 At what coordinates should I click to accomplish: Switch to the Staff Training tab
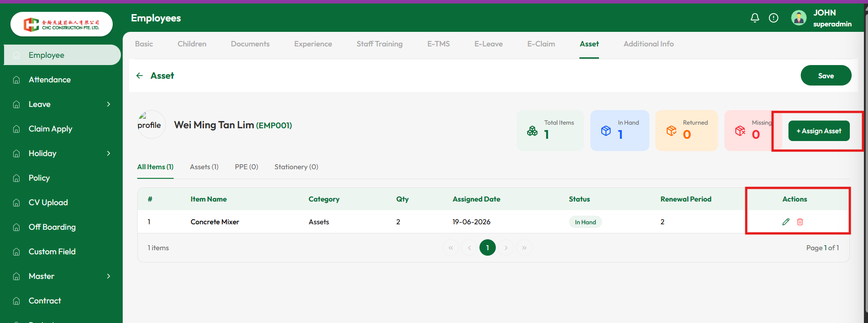pyautogui.click(x=379, y=44)
